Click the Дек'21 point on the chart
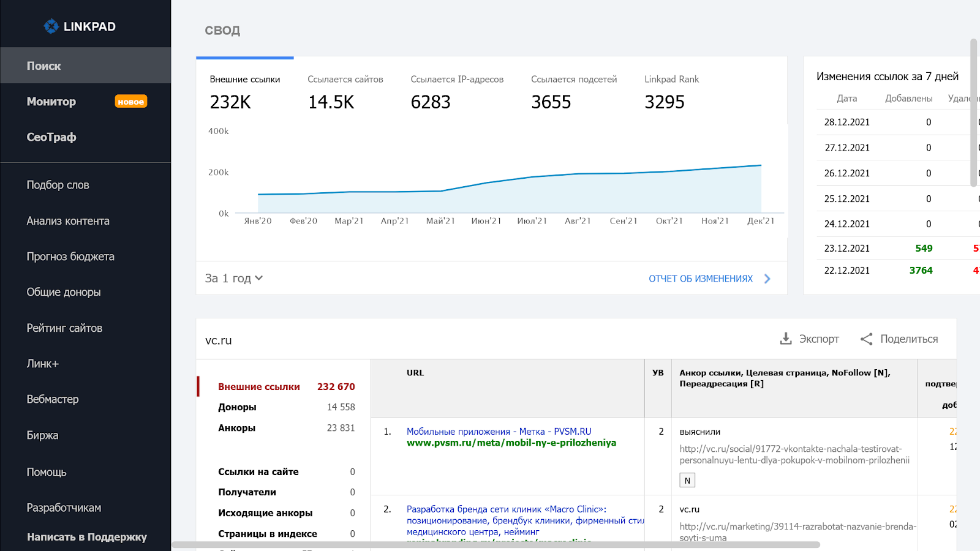The height and width of the screenshot is (551, 980). coord(761,165)
